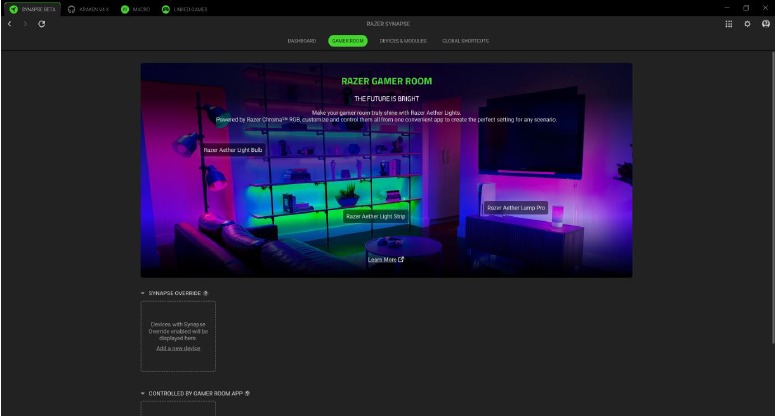Show help for Synapse Override
This screenshot has width=777, height=420.
click(x=206, y=293)
